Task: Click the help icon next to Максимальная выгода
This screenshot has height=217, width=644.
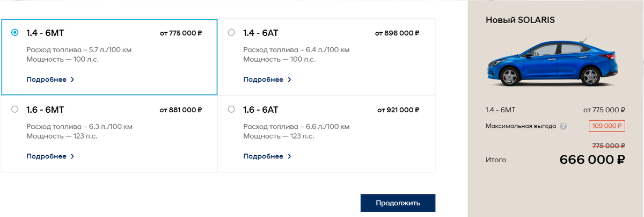Action: pos(563,127)
